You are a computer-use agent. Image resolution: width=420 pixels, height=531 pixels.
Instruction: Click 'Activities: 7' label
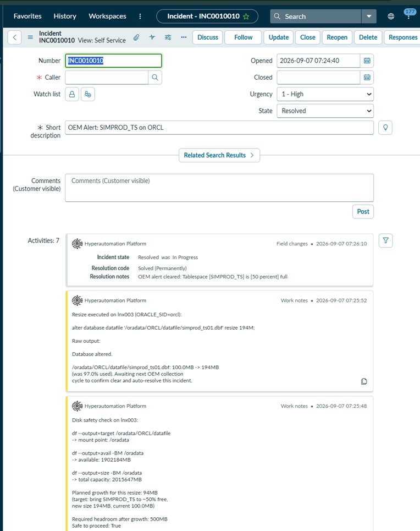[x=43, y=241]
